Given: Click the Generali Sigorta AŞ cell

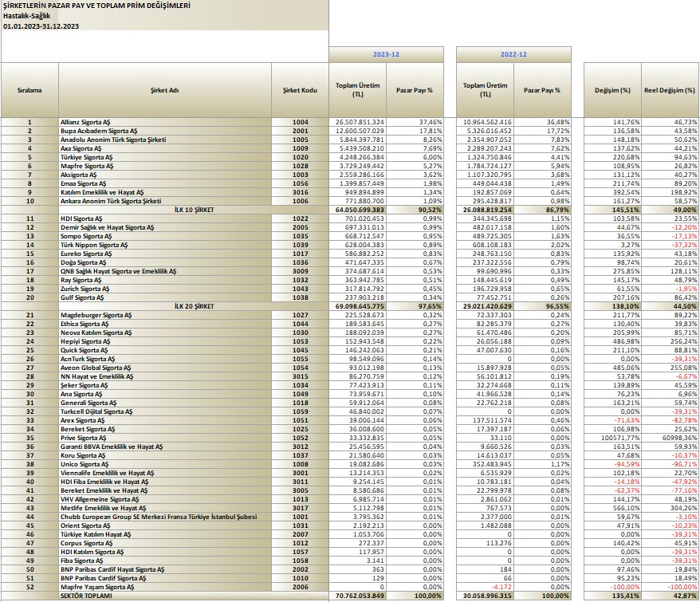Looking at the screenshot, I should [x=165, y=403].
